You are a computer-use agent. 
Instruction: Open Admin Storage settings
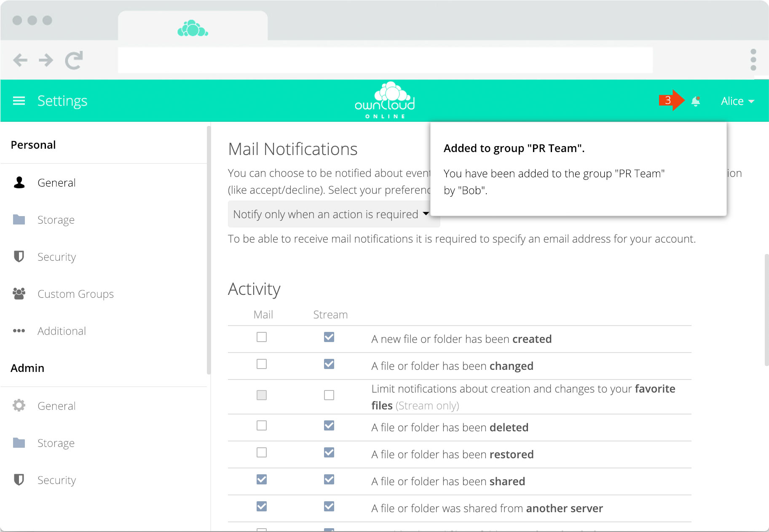coord(56,443)
